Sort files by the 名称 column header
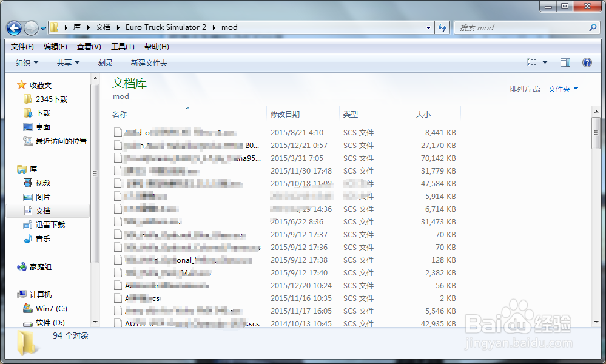Image resolution: width=606 pixels, height=364 pixels. pyautogui.click(x=120, y=115)
